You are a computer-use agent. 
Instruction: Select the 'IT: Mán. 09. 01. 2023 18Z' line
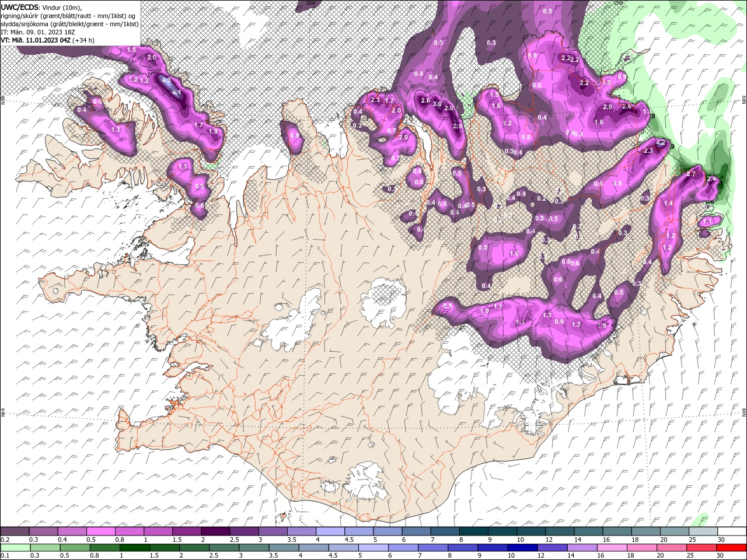[38, 32]
